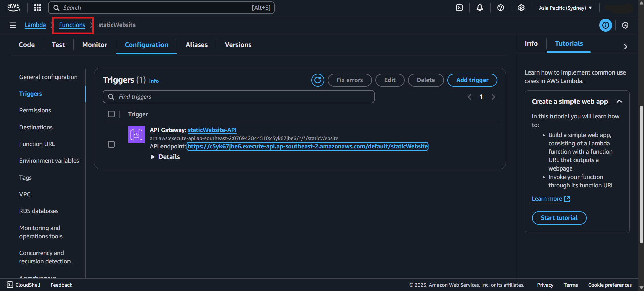Click the Delete trigger button
644x291 pixels.
[x=426, y=80]
